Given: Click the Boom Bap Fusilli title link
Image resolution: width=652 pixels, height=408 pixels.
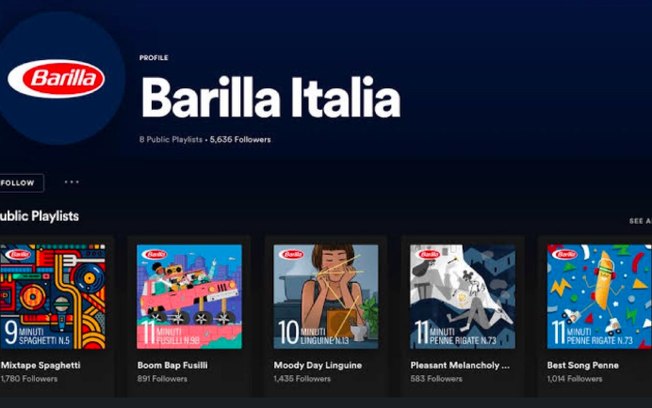Looking at the screenshot, I should (172, 365).
